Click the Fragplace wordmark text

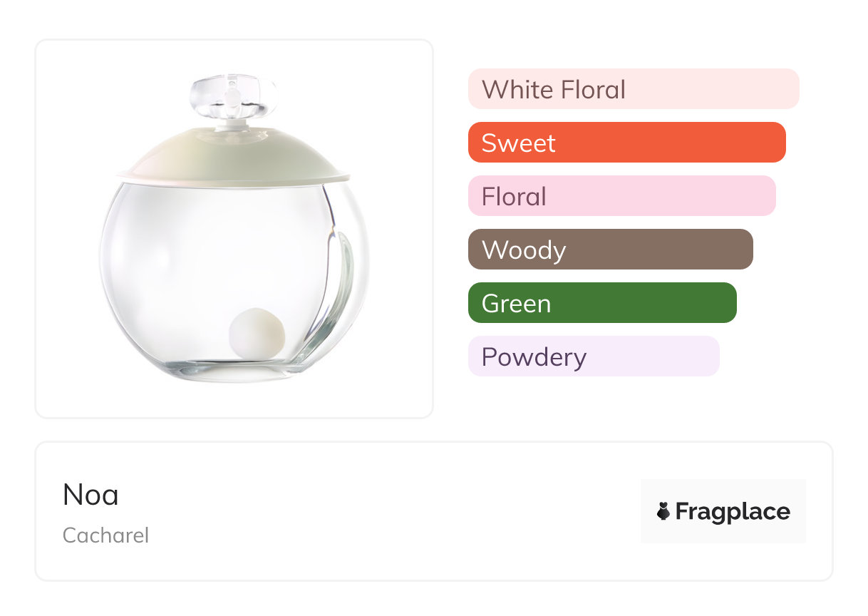coord(732,511)
